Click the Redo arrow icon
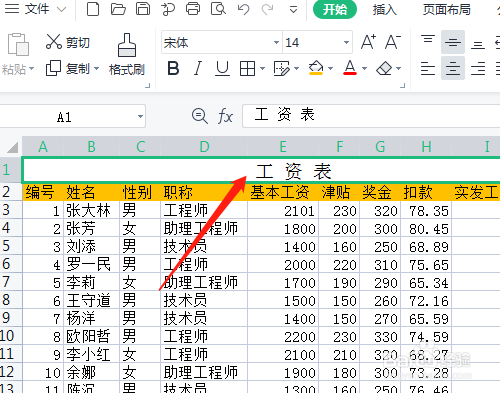 pyautogui.click(x=268, y=9)
